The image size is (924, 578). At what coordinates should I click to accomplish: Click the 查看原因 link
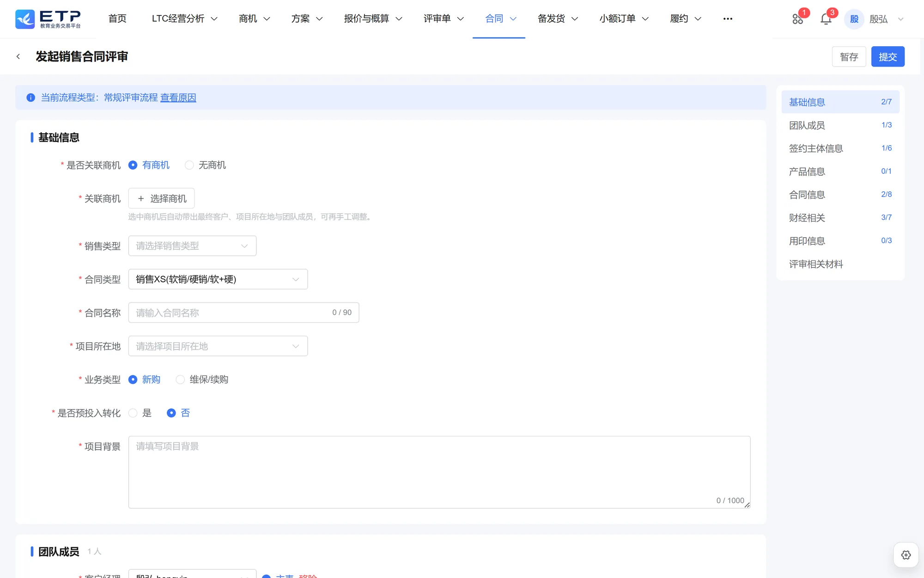[178, 98]
